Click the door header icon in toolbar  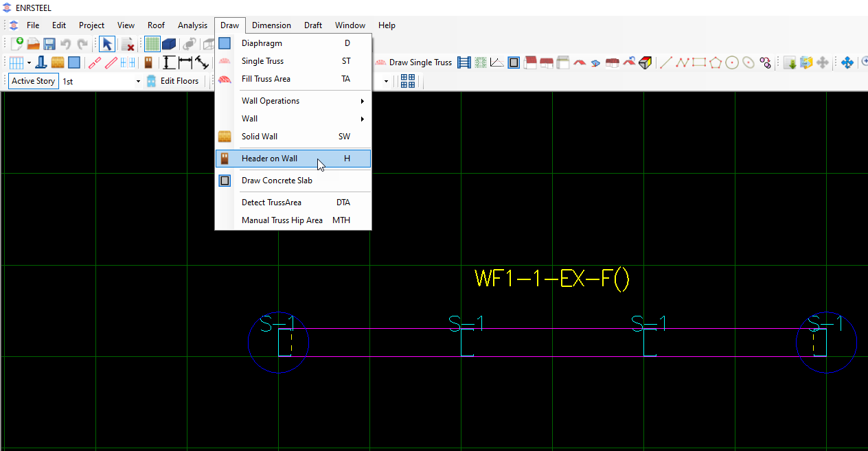148,62
